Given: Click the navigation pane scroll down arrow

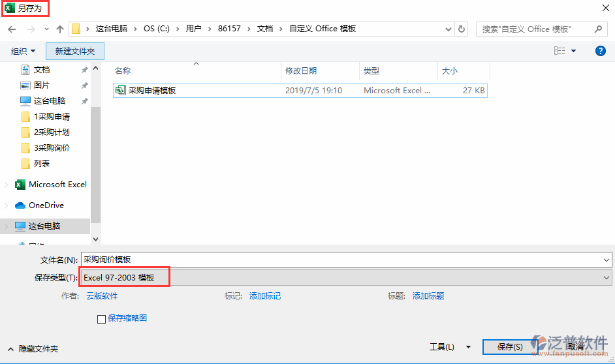Looking at the screenshot, I should point(95,240).
